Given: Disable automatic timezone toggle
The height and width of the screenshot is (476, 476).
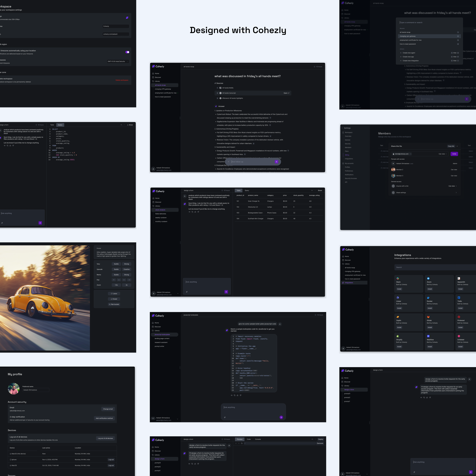Looking at the screenshot, I should (127, 52).
